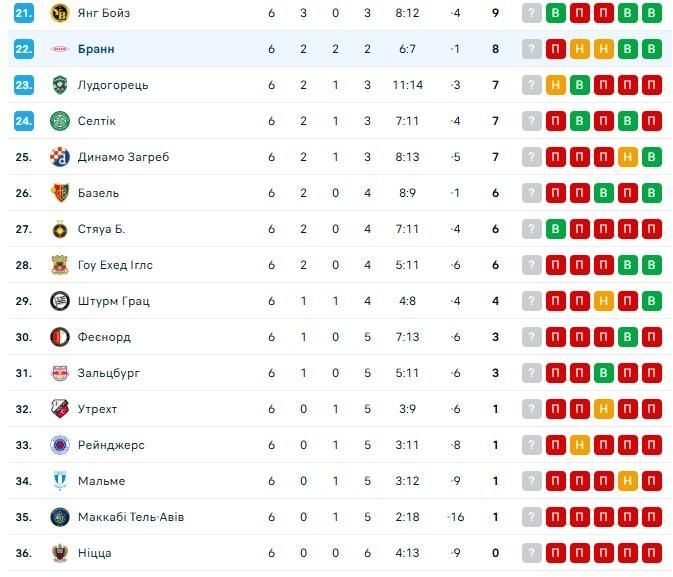The width and height of the screenshot is (673, 577).
Task: Open the Гоу Ехед Іглс team page
Action: (x=115, y=265)
